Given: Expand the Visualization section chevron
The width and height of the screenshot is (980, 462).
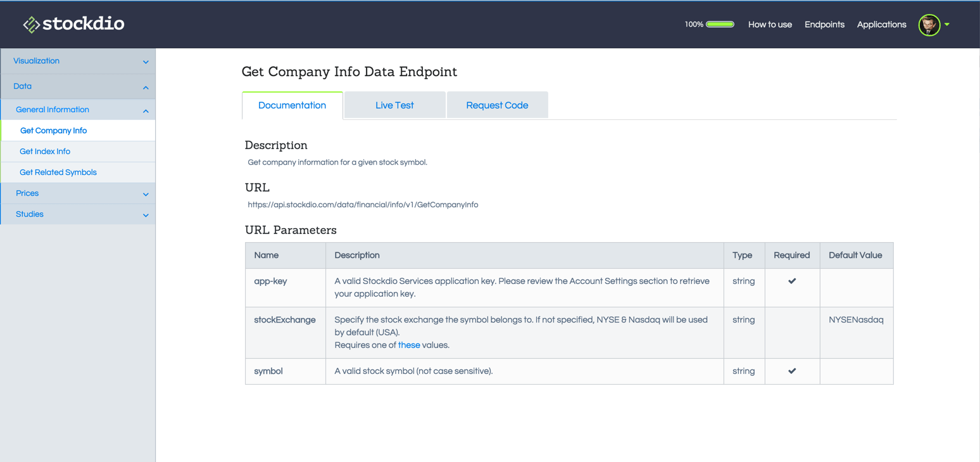Looking at the screenshot, I should [x=146, y=62].
